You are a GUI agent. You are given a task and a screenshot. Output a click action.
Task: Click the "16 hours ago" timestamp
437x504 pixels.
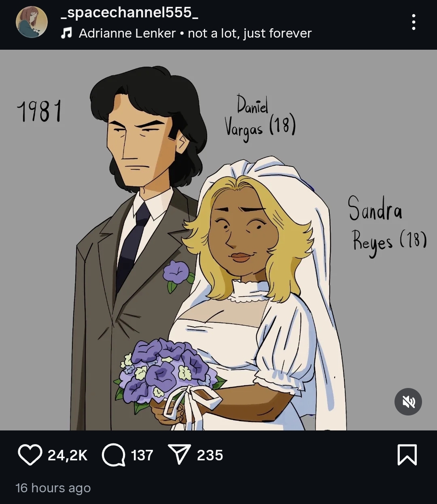(x=53, y=488)
